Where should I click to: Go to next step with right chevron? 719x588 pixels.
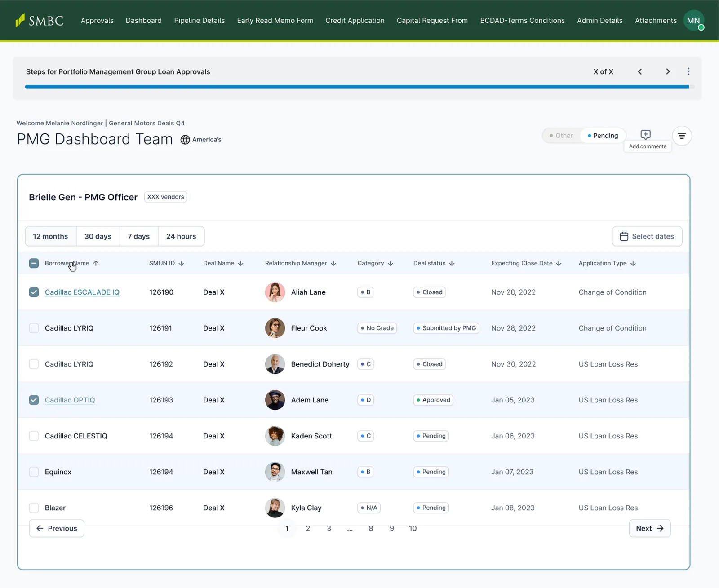(668, 71)
